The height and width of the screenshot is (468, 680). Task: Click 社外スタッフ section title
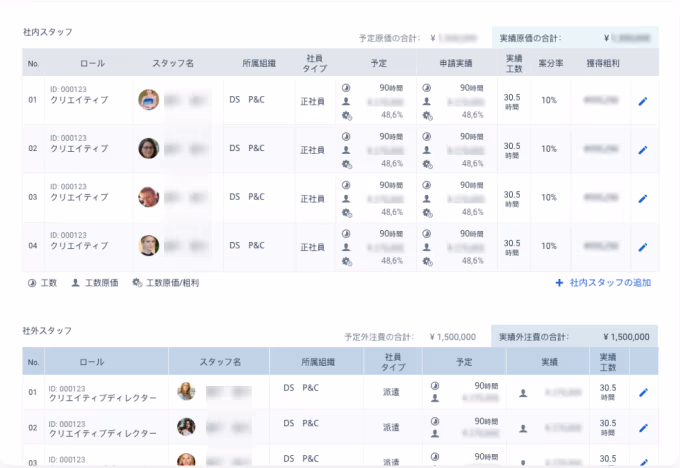coord(47,331)
